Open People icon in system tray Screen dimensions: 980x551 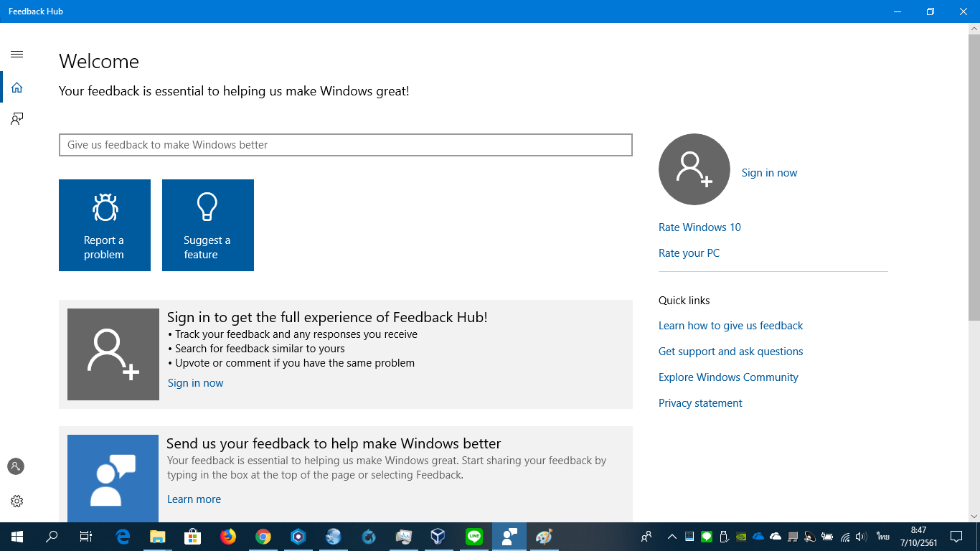(646, 537)
